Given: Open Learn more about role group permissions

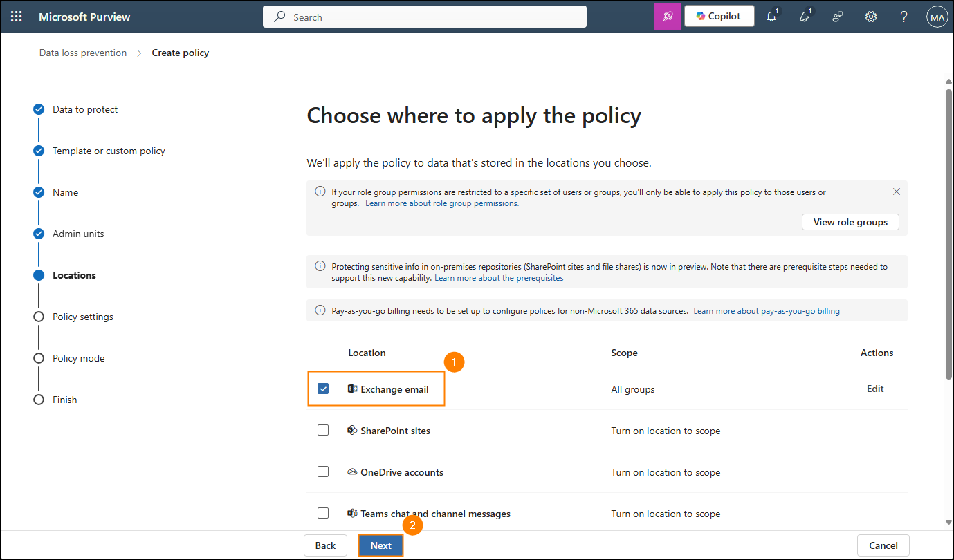Looking at the screenshot, I should point(442,203).
